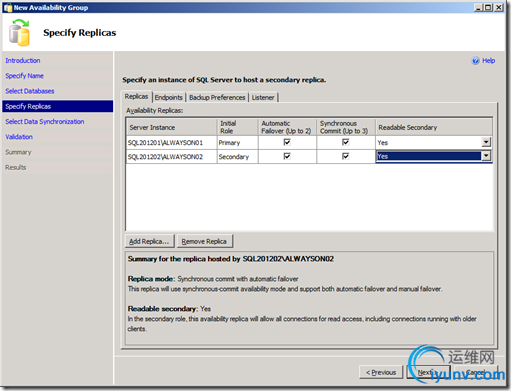Open Readable Secondary dropdown for ALWAYSON01 row
The image size is (511, 391).
(x=486, y=142)
